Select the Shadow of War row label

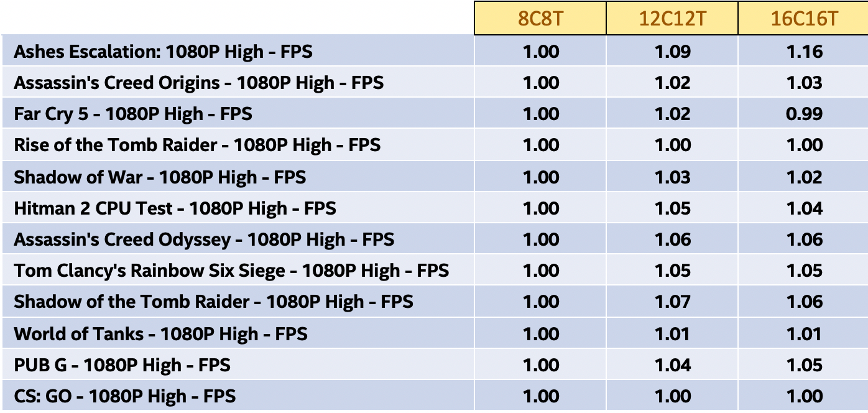160,177
